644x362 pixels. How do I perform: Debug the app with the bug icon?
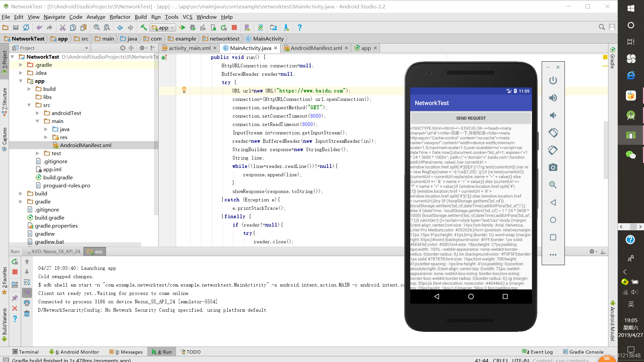click(x=193, y=27)
